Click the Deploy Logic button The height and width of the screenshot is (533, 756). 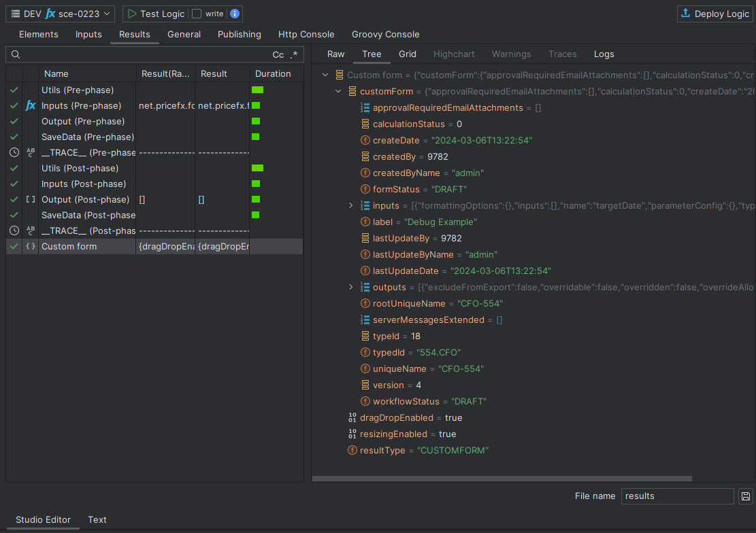pos(715,14)
